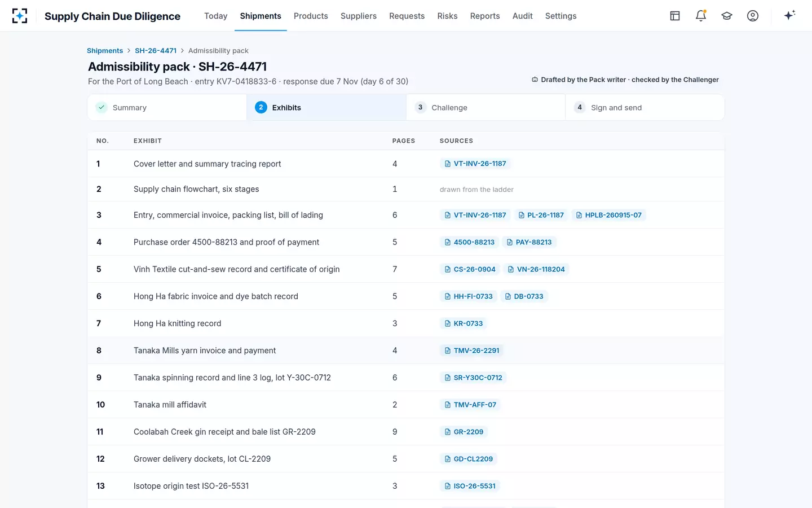Viewport: 812px width, 508px height.
Task: Select row 'Tanaka mill affidavit'
Action: click(406, 405)
